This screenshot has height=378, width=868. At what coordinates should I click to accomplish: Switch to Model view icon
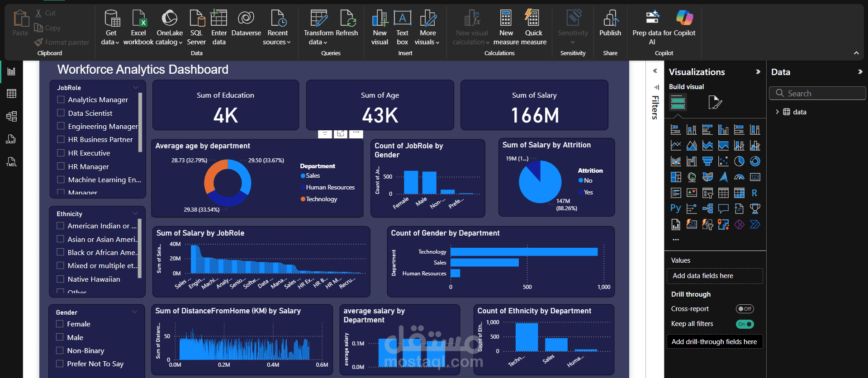[x=11, y=117]
